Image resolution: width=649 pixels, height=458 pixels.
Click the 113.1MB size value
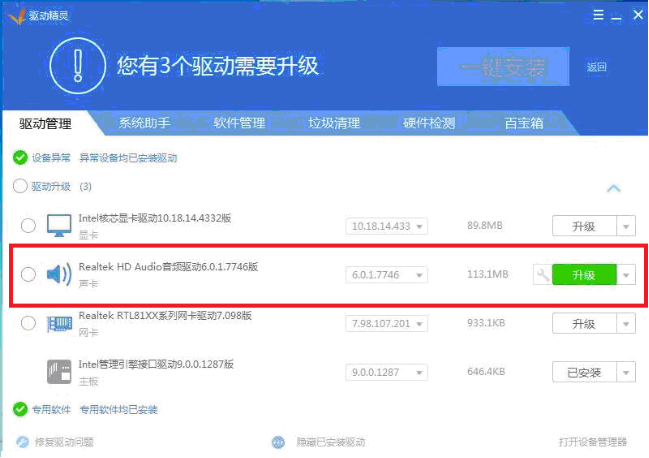[488, 274]
